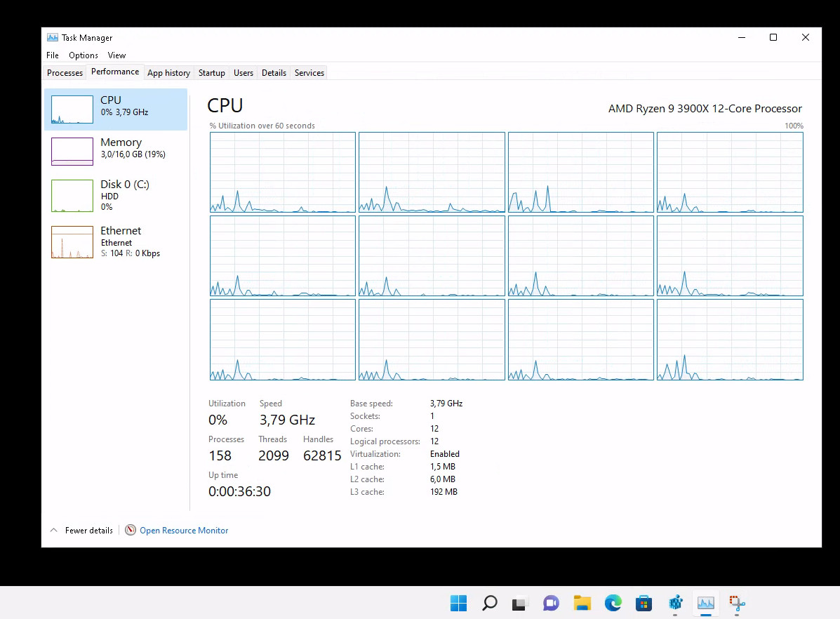Screen dimensions: 840x619
Task: Open the Details tab
Action: [274, 73]
